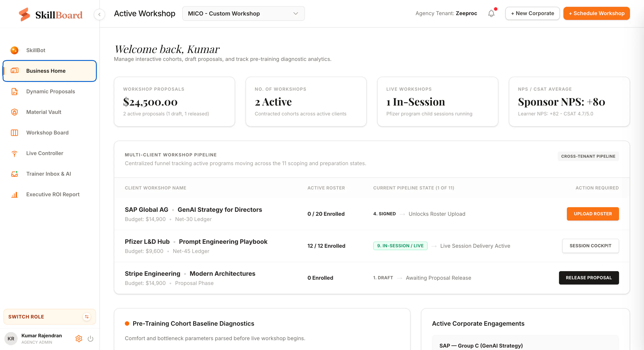The height and width of the screenshot is (350, 644).
Task: Select the No. of Workshops 2 Active card
Action: click(x=306, y=101)
